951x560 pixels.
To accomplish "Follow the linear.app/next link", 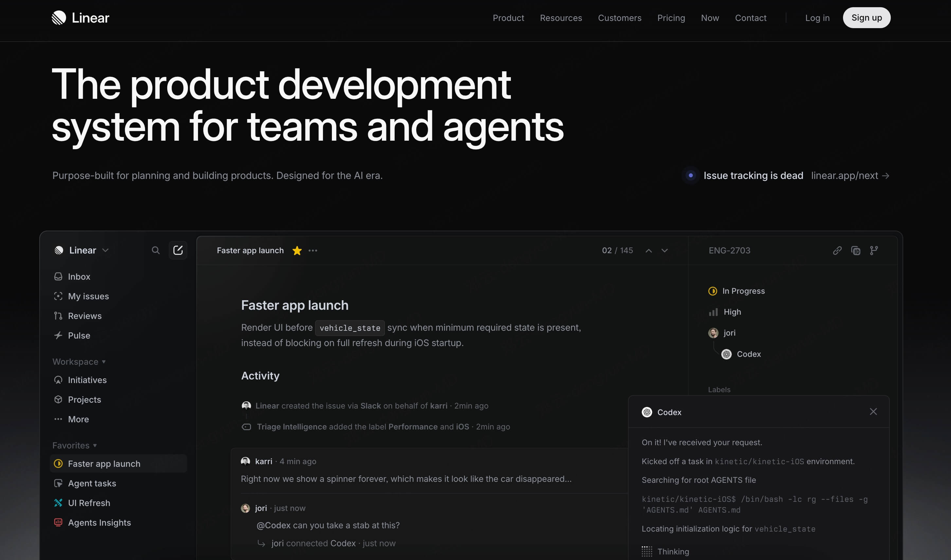I will (x=850, y=175).
